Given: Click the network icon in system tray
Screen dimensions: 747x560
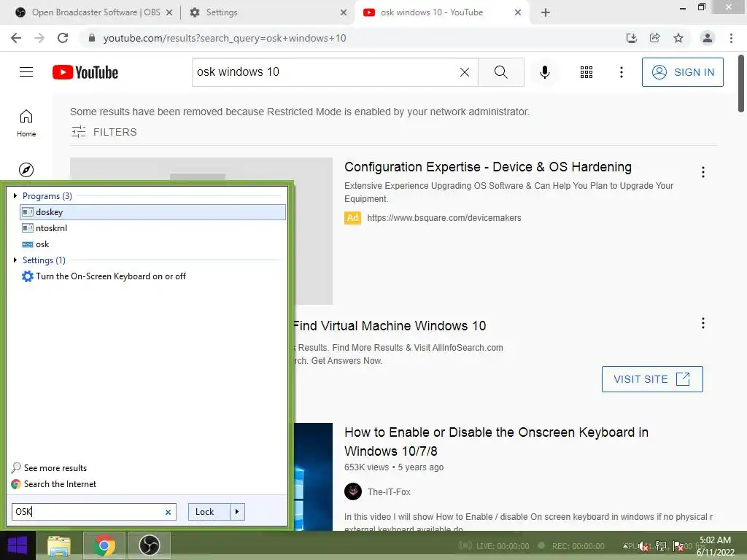Looking at the screenshot, I should point(661,546).
